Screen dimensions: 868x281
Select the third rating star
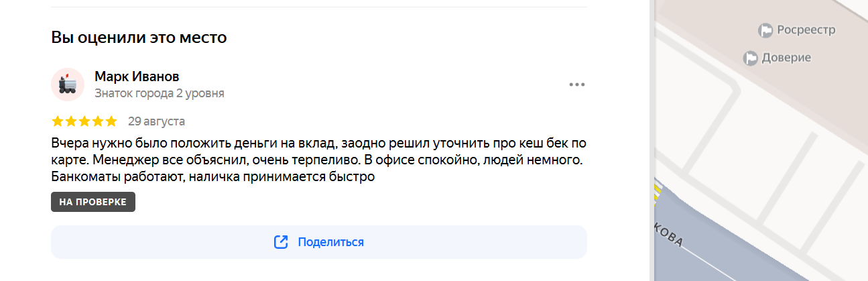coord(84,121)
